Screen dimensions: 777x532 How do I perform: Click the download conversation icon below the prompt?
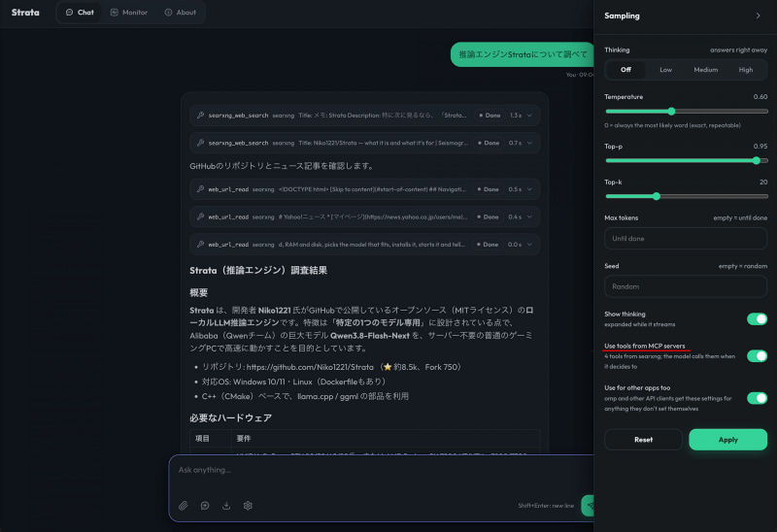click(226, 506)
